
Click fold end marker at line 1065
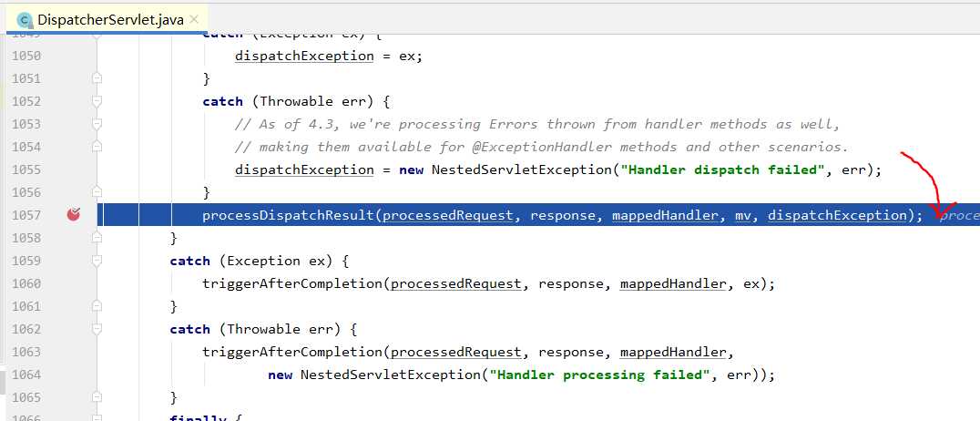(97, 397)
